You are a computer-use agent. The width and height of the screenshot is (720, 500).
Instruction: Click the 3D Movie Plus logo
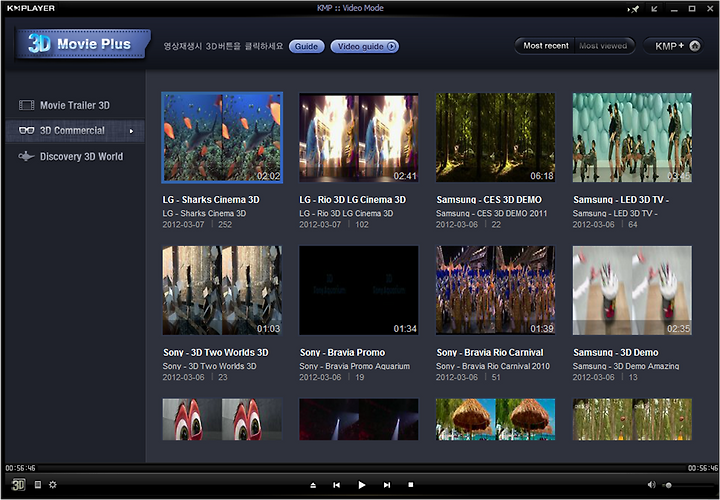(83, 44)
